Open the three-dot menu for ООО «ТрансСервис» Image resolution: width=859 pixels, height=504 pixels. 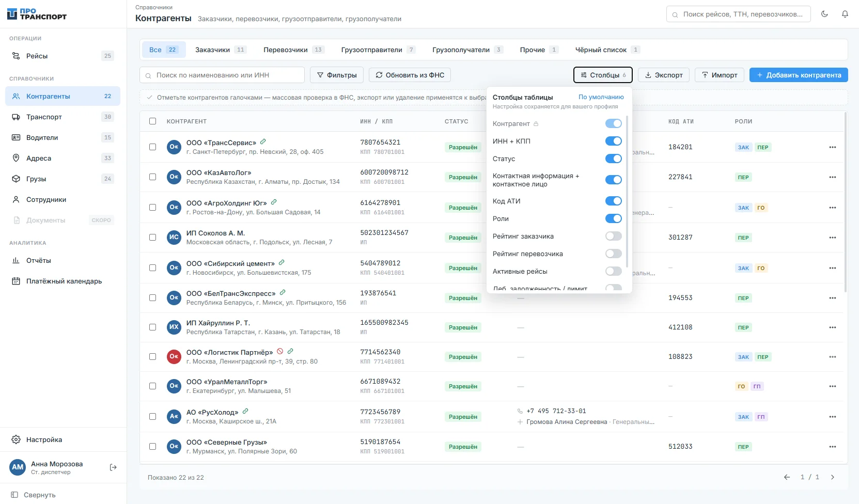[x=832, y=147]
